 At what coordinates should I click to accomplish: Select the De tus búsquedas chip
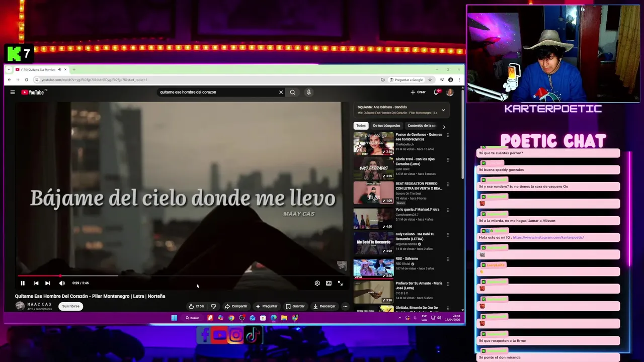tap(386, 126)
